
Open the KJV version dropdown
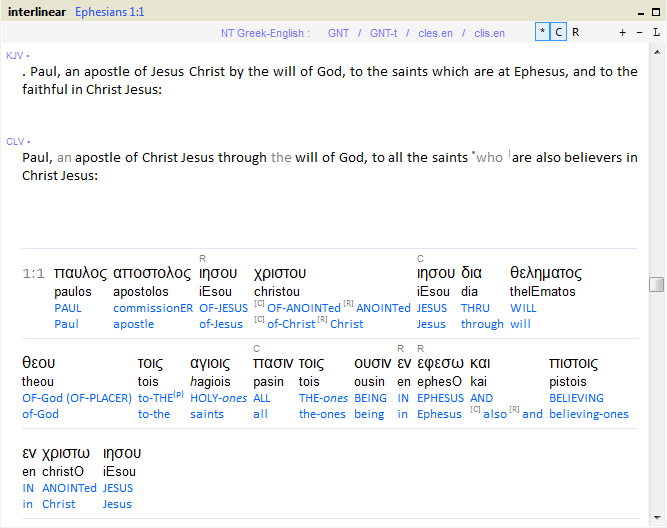tap(17, 55)
